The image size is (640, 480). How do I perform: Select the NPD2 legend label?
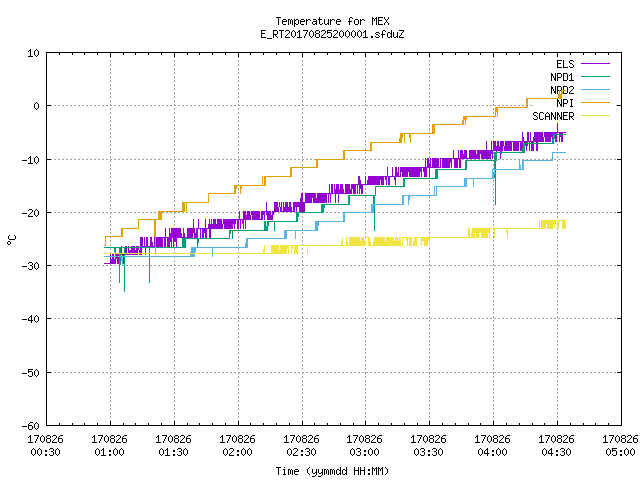(x=562, y=90)
